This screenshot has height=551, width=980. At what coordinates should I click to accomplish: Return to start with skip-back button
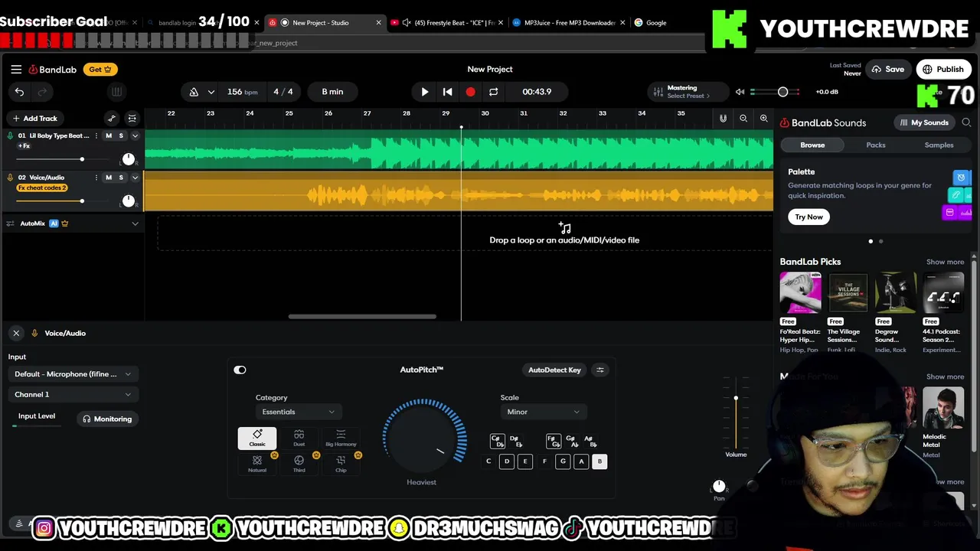pyautogui.click(x=448, y=92)
